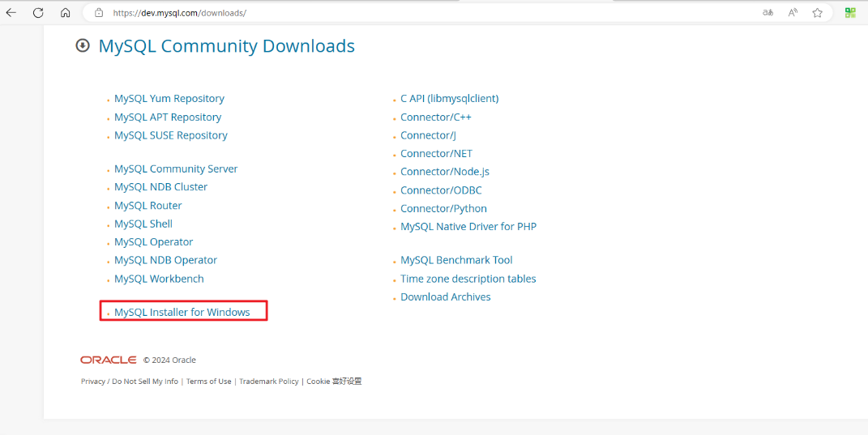Open Connector/C++ link
Viewport: 868px width, 435px height.
click(x=436, y=117)
